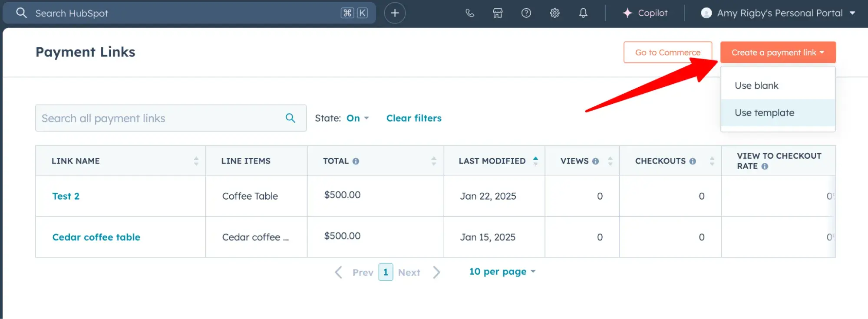Screen dimensions: 868x319
Task: Expand the State filter dropdown
Action: (x=357, y=118)
